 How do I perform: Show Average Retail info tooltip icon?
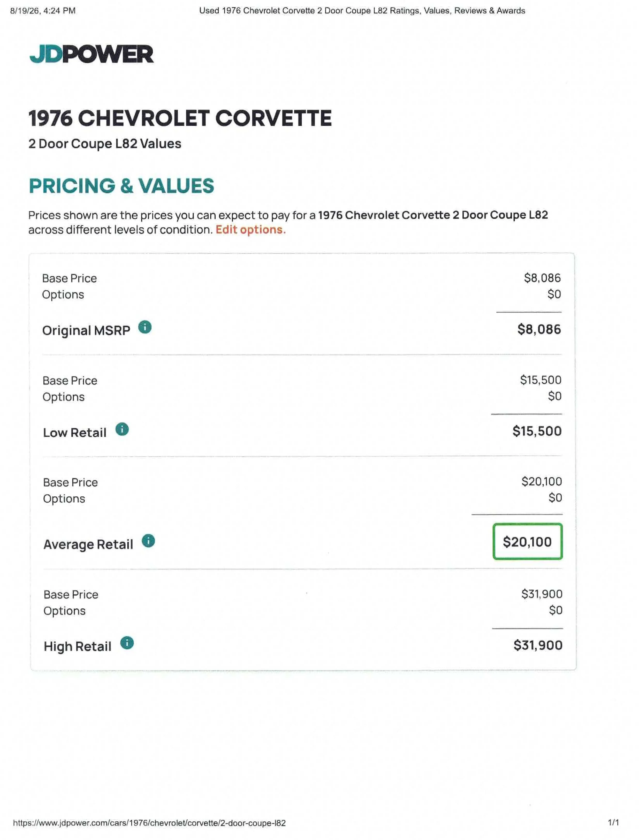coord(148,541)
